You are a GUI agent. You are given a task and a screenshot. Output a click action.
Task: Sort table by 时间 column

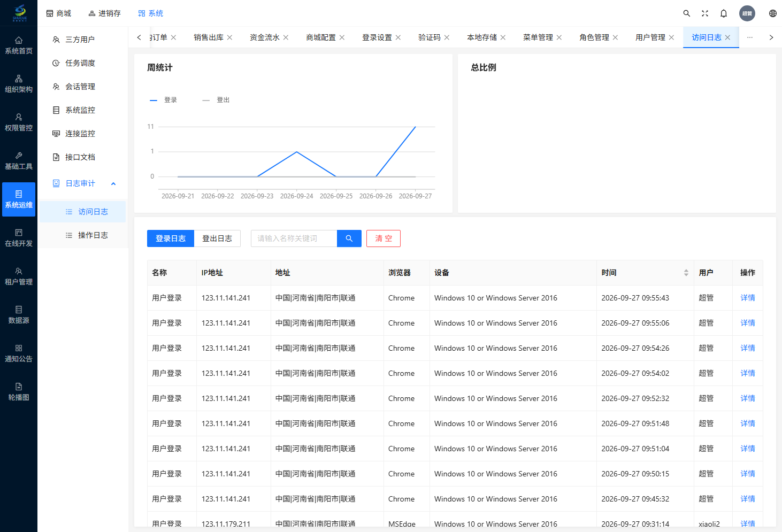[686, 273]
